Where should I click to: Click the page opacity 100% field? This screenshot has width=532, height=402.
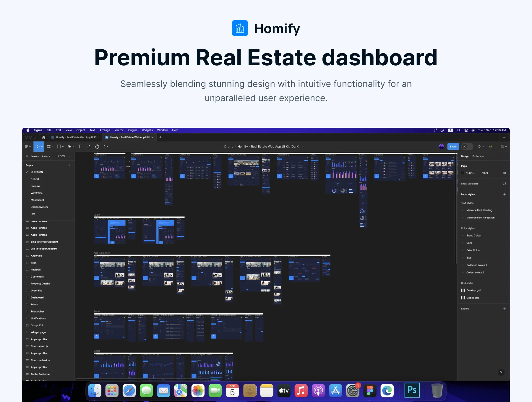click(x=485, y=173)
